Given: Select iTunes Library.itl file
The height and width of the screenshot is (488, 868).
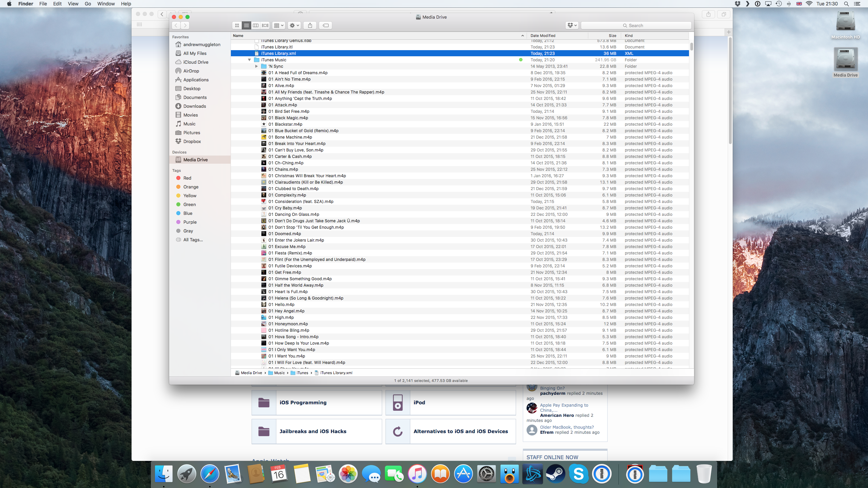Looking at the screenshot, I should [x=460, y=47].
